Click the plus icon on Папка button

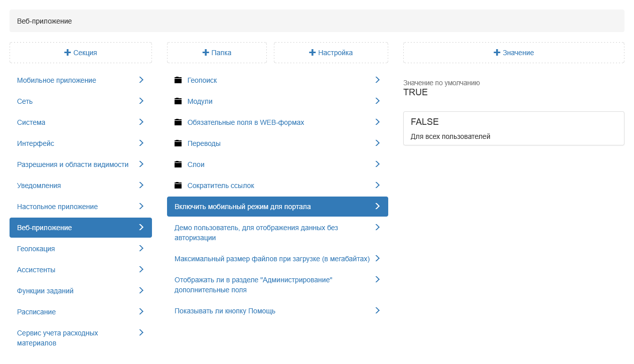tap(206, 53)
